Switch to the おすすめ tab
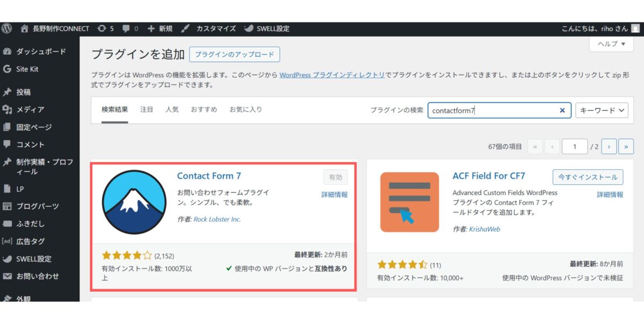The height and width of the screenshot is (324, 644). [204, 110]
